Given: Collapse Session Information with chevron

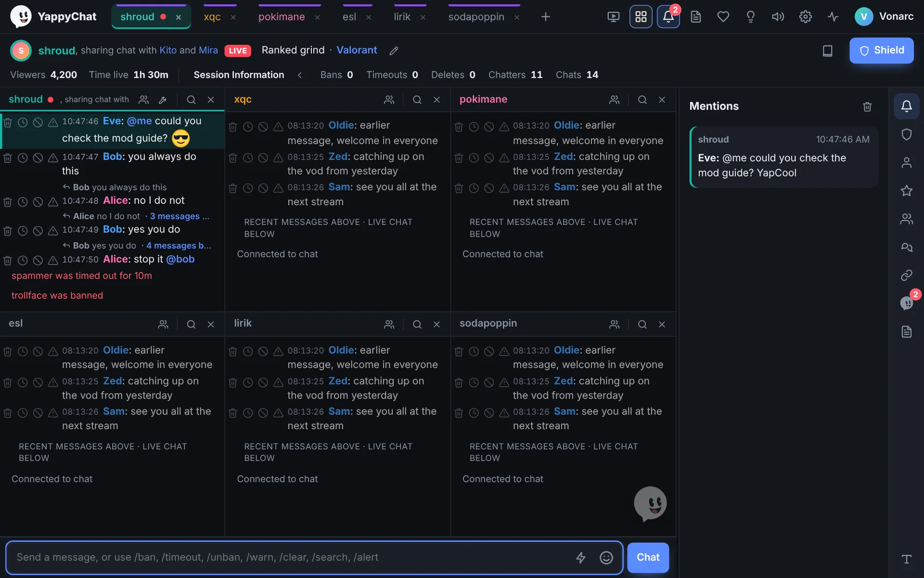Looking at the screenshot, I should [300, 75].
